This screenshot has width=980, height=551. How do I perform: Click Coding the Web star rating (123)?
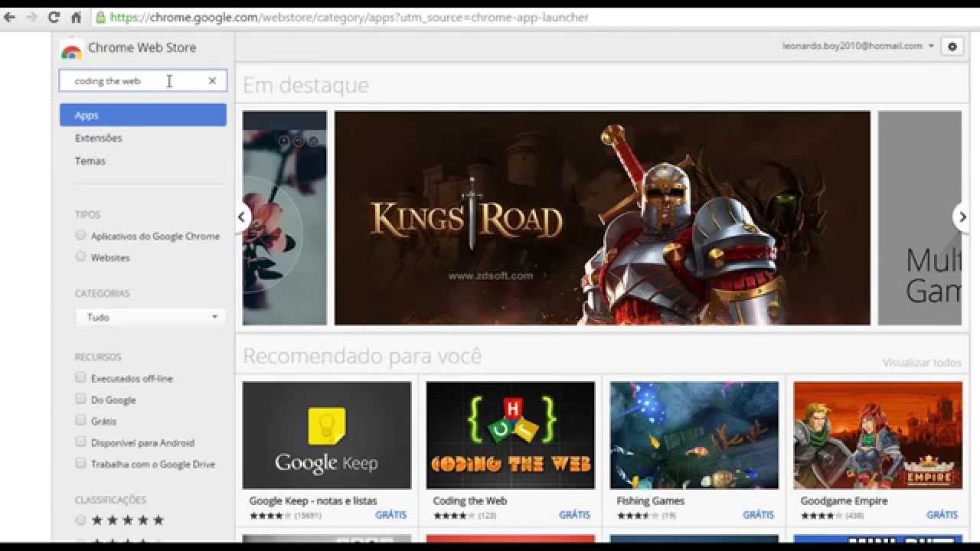pos(465,516)
